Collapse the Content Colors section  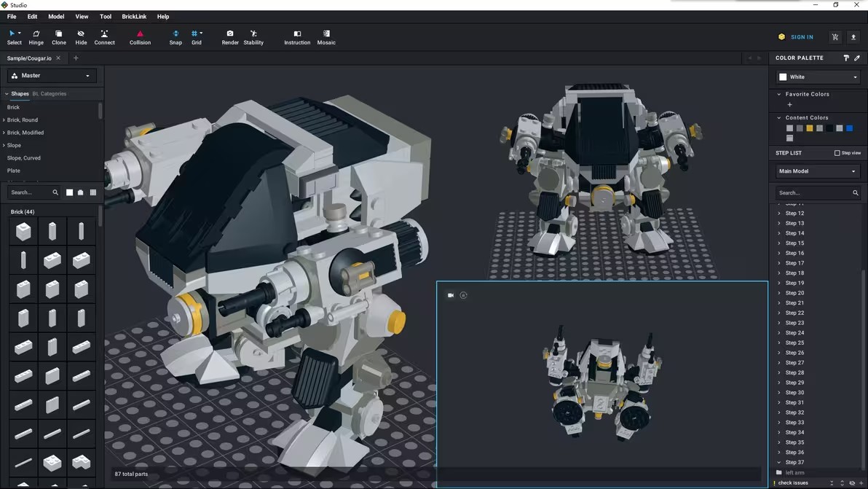[779, 117]
